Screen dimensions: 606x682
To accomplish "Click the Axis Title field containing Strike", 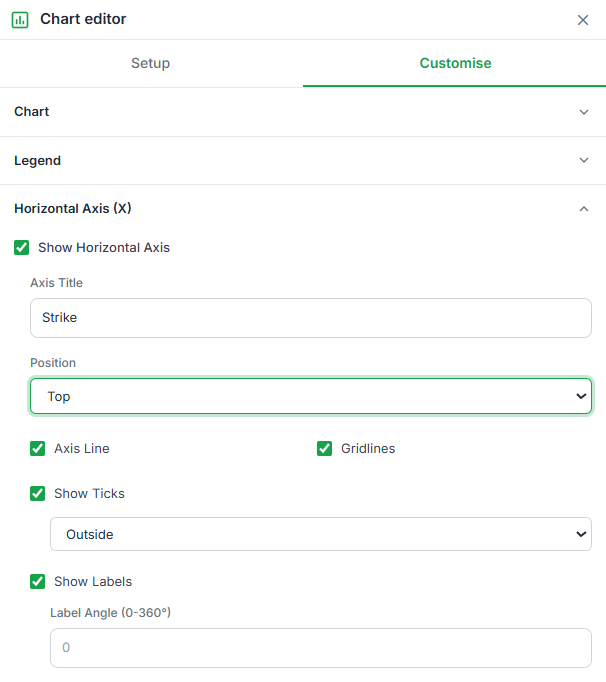I will [x=311, y=318].
